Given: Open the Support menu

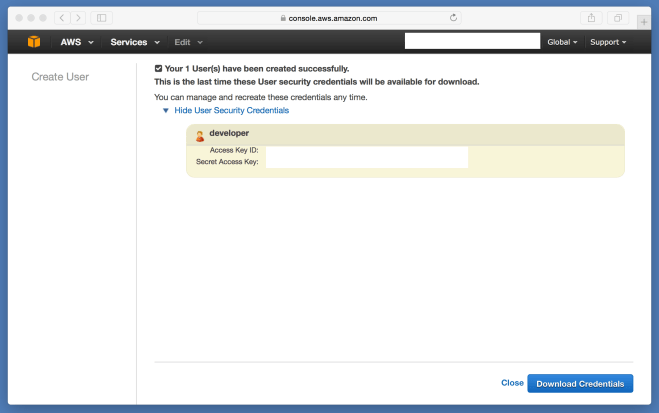Looking at the screenshot, I should (608, 42).
